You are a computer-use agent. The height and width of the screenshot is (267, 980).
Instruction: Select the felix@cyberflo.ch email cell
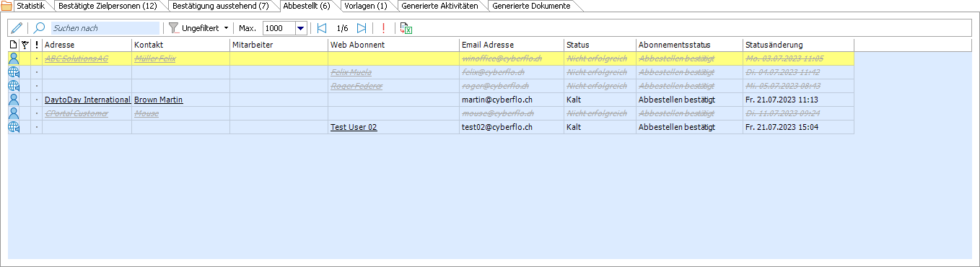click(511, 72)
